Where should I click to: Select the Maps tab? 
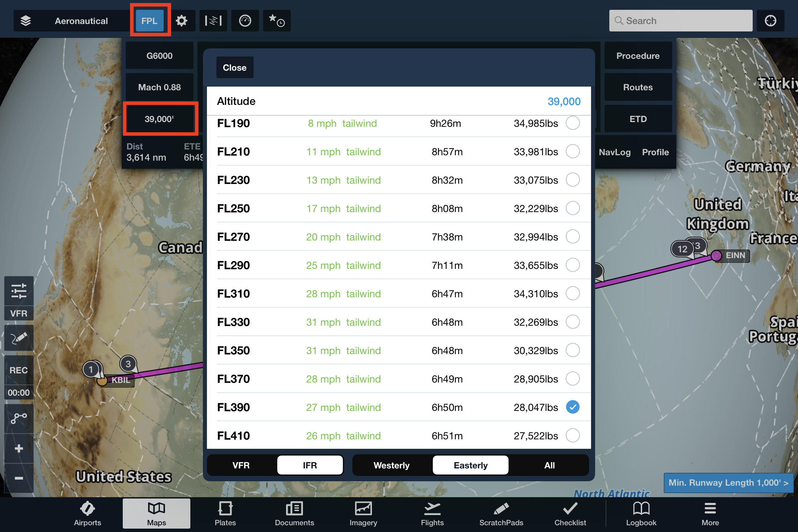(x=156, y=514)
